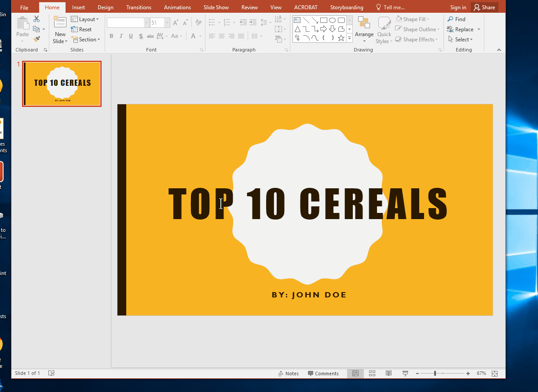The height and width of the screenshot is (392, 538).
Task: Open Slide Sorter view
Action: [372, 373]
